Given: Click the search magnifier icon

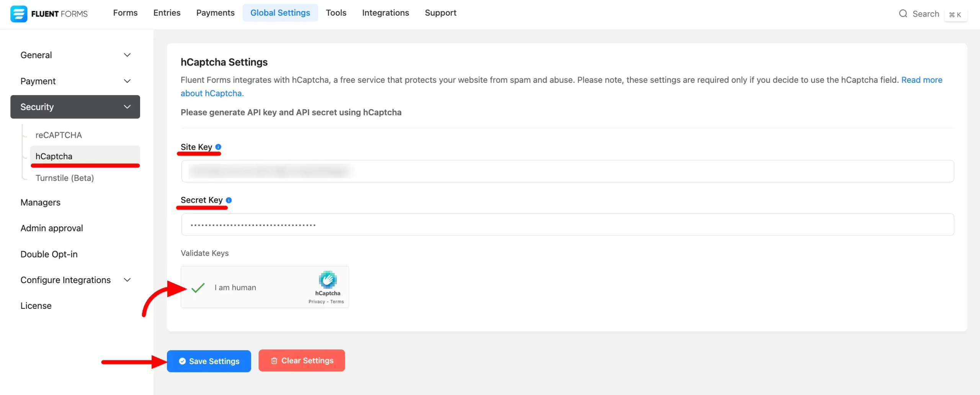Looking at the screenshot, I should tap(903, 14).
